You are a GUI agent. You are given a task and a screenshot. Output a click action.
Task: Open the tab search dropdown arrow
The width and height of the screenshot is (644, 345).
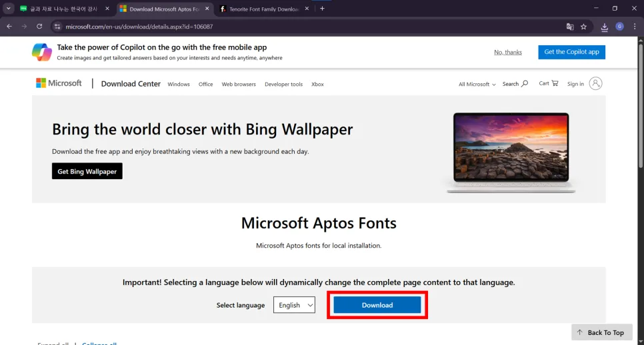(x=8, y=8)
